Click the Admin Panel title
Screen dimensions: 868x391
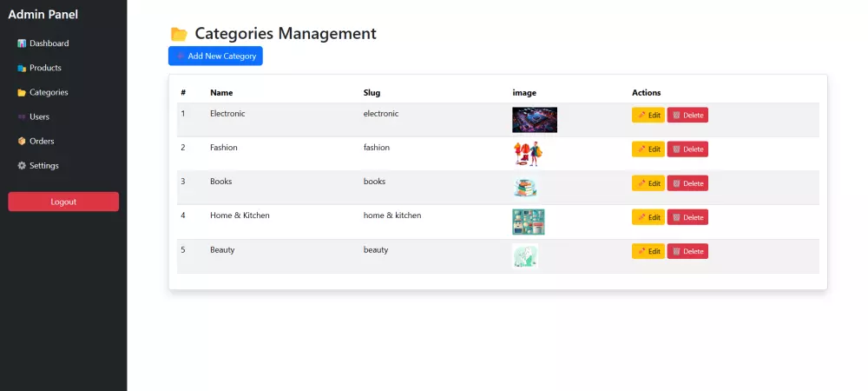(43, 14)
